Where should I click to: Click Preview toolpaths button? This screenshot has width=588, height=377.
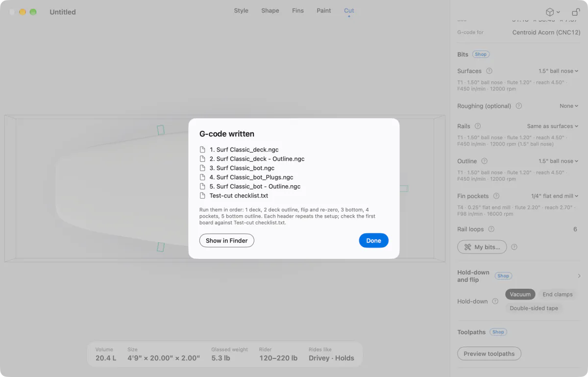coord(489,353)
